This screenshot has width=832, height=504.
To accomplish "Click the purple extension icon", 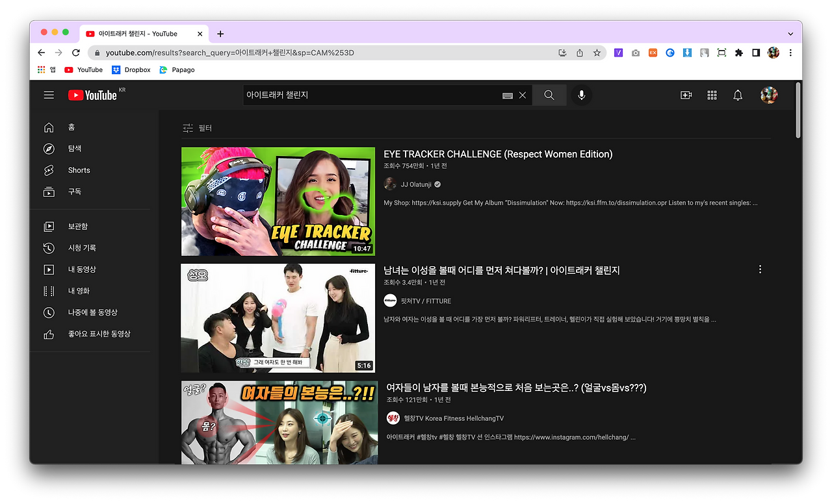I will pos(618,53).
